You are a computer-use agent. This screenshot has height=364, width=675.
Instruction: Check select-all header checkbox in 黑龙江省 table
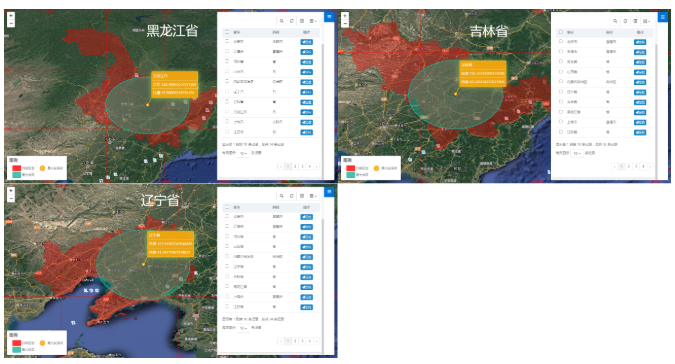click(x=227, y=32)
